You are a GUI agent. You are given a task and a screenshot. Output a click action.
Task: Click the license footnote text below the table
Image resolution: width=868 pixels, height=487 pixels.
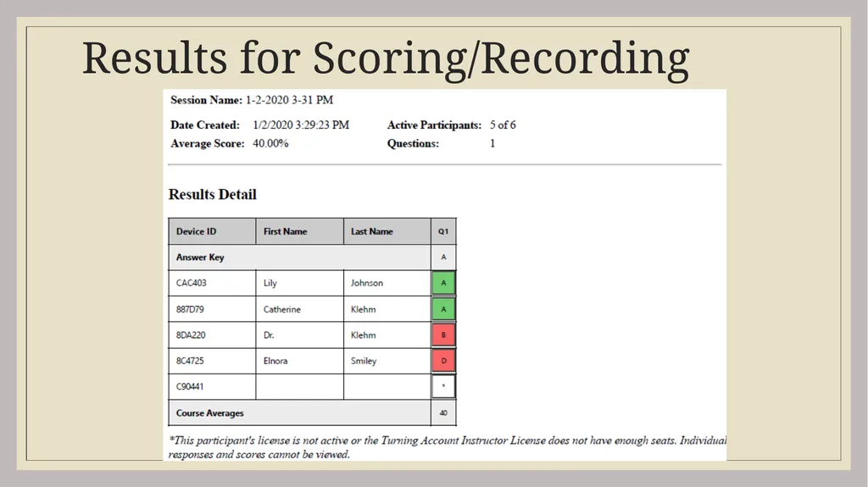tap(448, 447)
